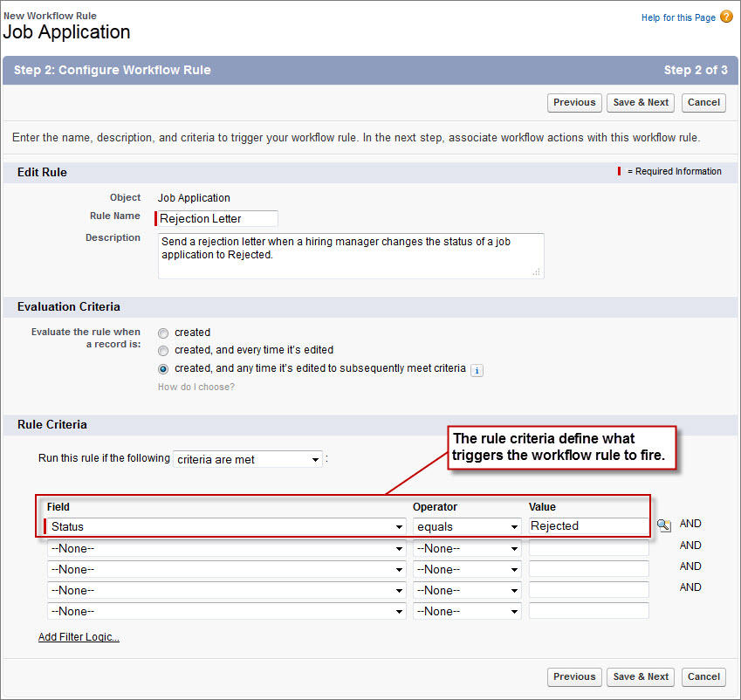Open the last row Operator dropdown
Image resolution: width=741 pixels, height=700 pixels.
(467, 611)
